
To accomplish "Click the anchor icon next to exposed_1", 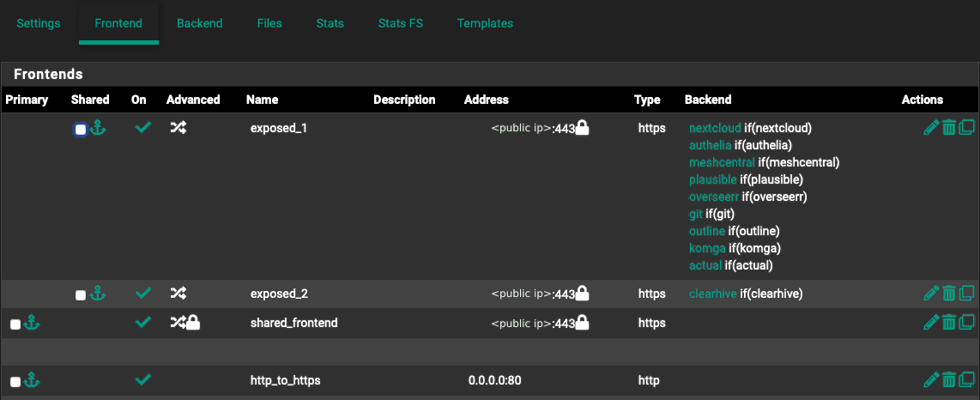I will pyautogui.click(x=98, y=128).
